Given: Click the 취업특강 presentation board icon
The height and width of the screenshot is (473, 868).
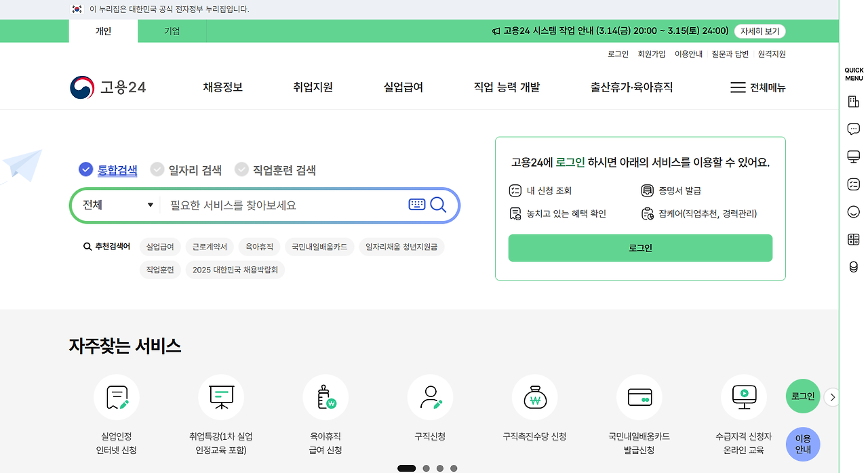Looking at the screenshot, I should (x=221, y=398).
